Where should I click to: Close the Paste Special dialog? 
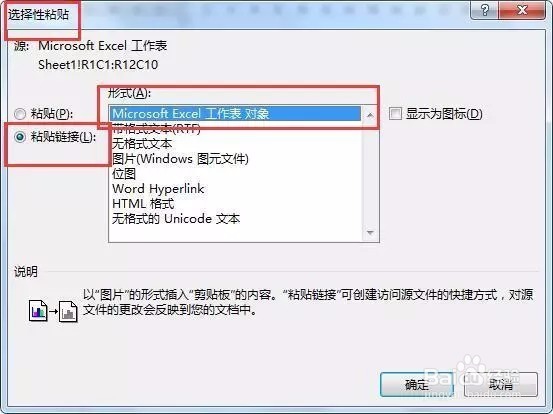pos(522,10)
